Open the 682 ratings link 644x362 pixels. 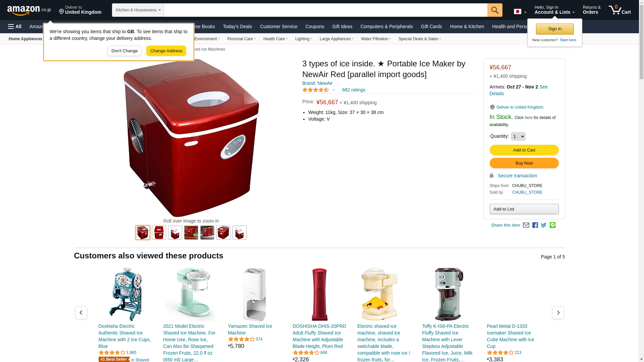(x=354, y=90)
